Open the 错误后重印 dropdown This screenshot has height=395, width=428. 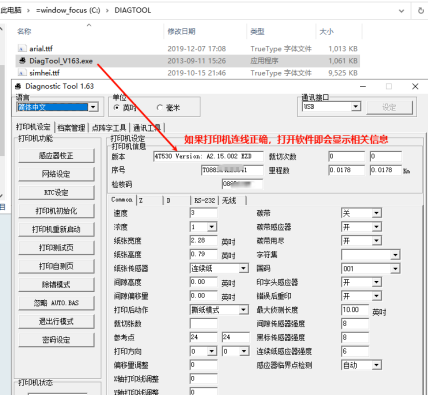point(377,296)
